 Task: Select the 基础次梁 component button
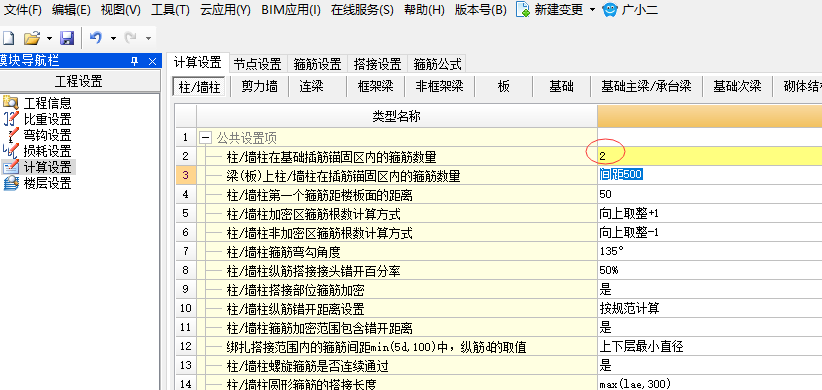click(x=737, y=86)
